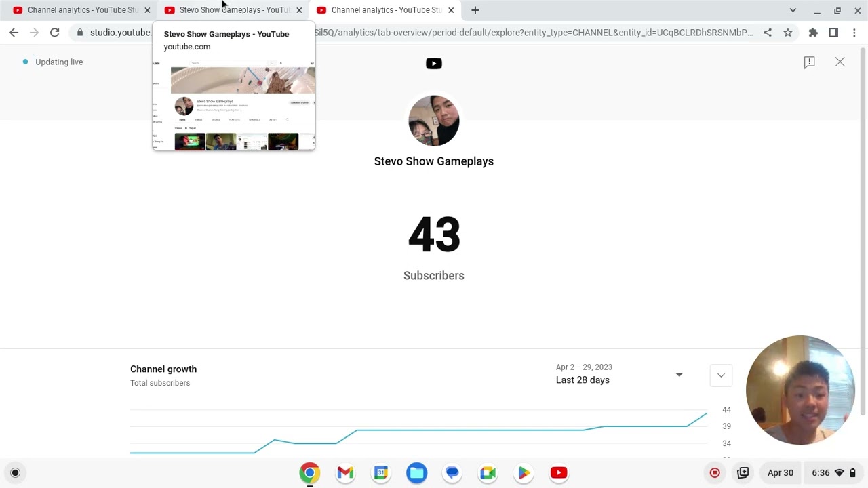Image resolution: width=868 pixels, height=488 pixels.
Task: Click the page vertical scrollbar
Action: 863,230
